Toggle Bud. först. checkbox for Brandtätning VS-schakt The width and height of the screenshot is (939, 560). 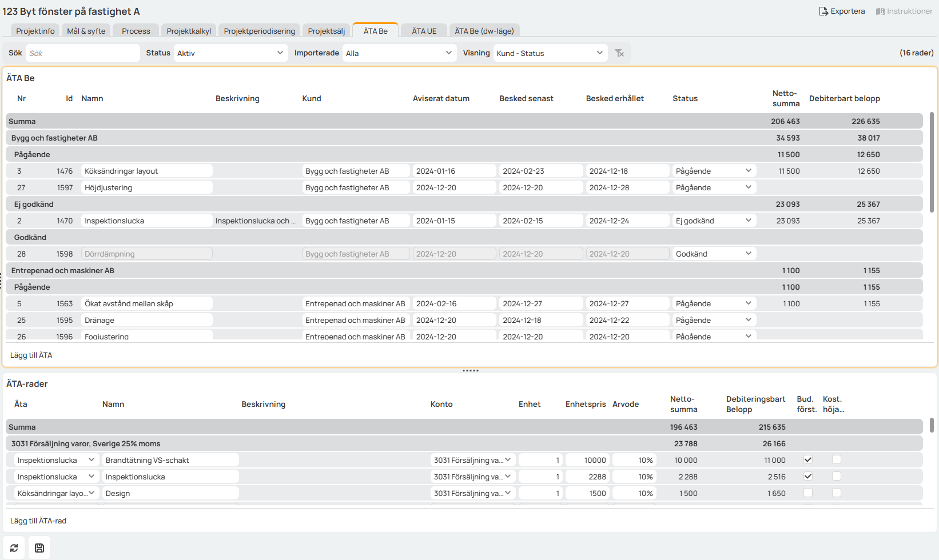tap(808, 459)
